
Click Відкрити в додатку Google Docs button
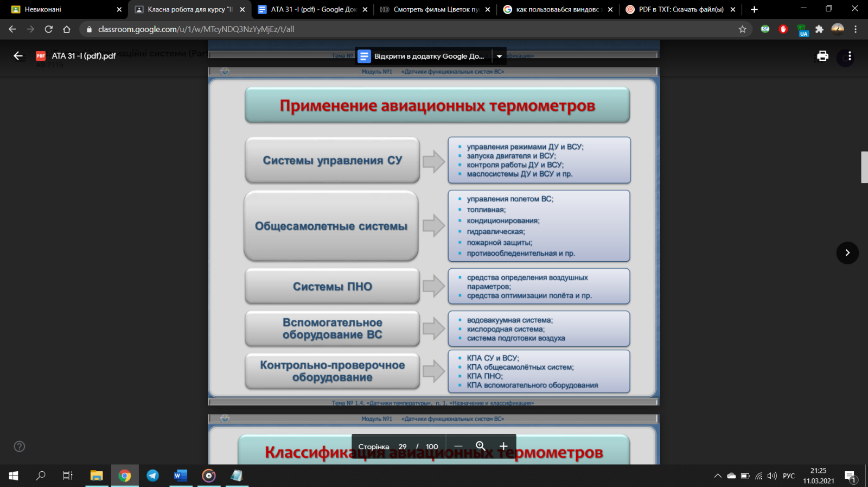tap(424, 56)
